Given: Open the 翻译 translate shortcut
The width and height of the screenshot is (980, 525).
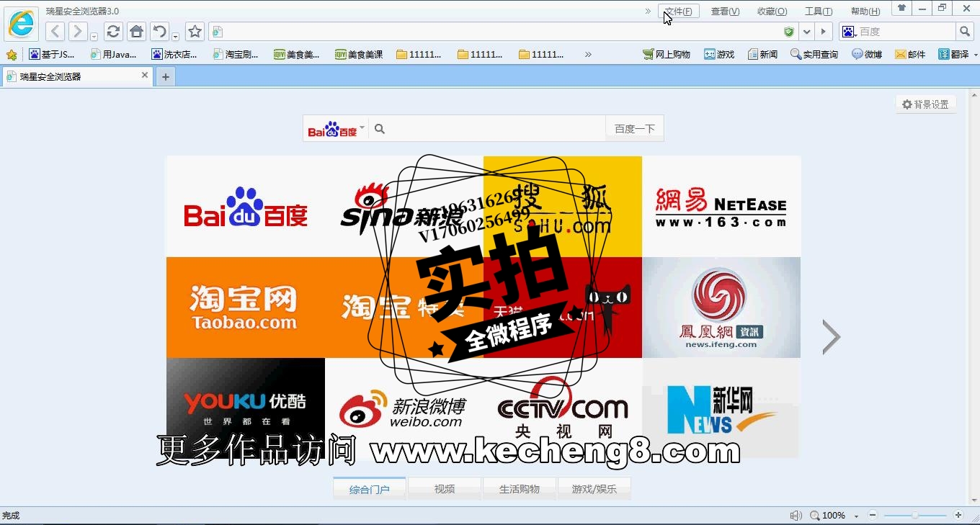Looking at the screenshot, I should 953,55.
